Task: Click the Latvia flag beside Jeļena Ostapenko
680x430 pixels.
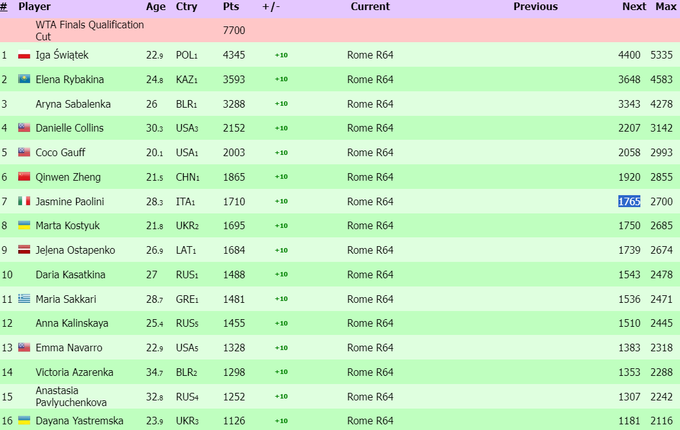Action: click(25, 250)
